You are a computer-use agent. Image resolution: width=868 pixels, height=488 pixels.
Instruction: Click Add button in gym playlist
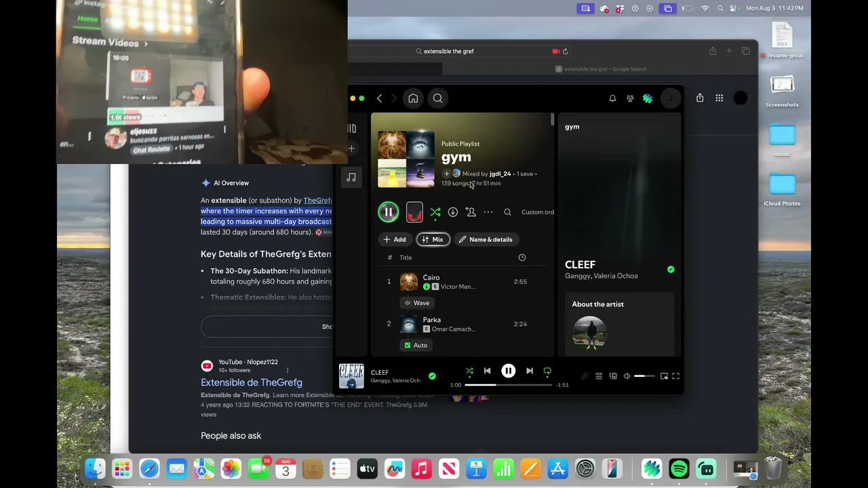click(x=394, y=239)
